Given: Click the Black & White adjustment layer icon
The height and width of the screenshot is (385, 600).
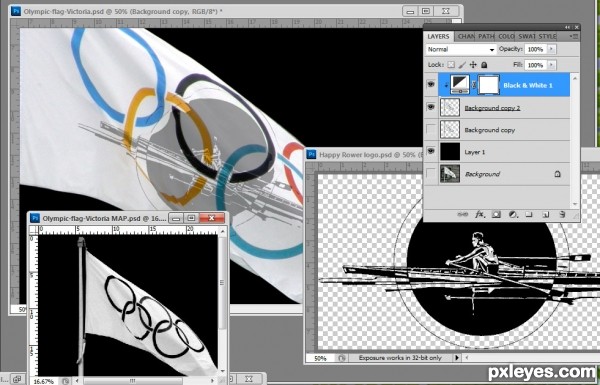Looking at the screenshot, I should tap(460, 85).
